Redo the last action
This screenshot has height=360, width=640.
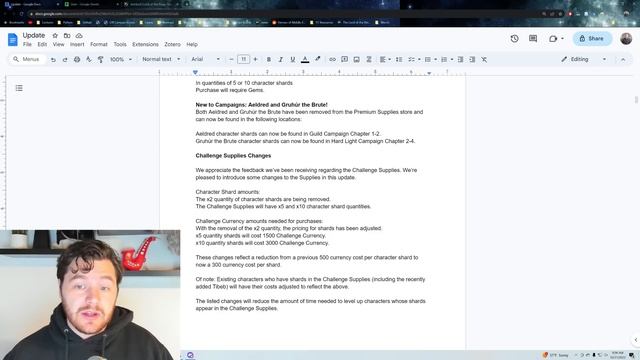65,60
